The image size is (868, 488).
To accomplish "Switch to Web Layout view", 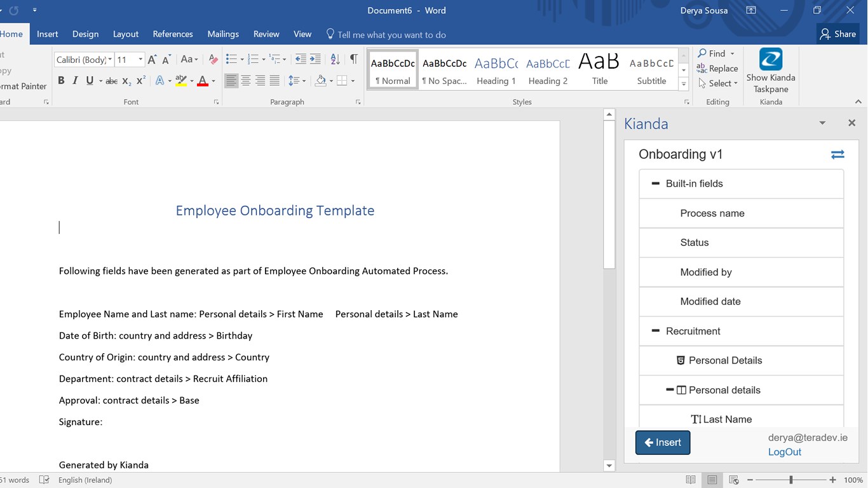I will (734, 480).
